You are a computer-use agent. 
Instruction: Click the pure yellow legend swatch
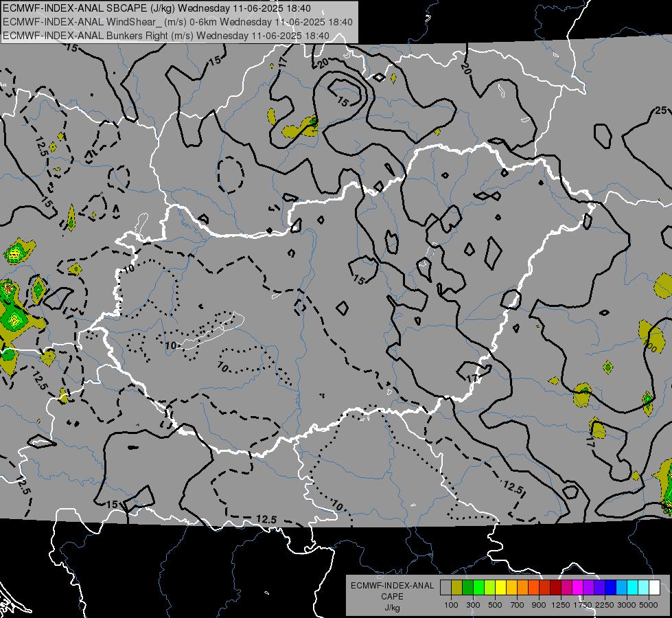point(500,588)
